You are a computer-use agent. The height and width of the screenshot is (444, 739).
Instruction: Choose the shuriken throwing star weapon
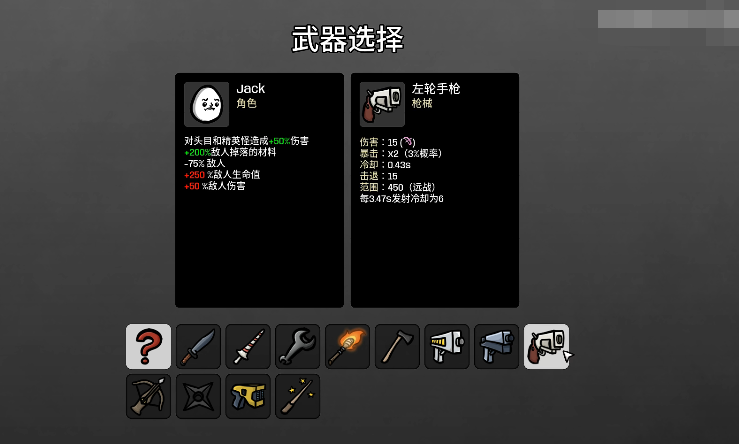point(198,396)
